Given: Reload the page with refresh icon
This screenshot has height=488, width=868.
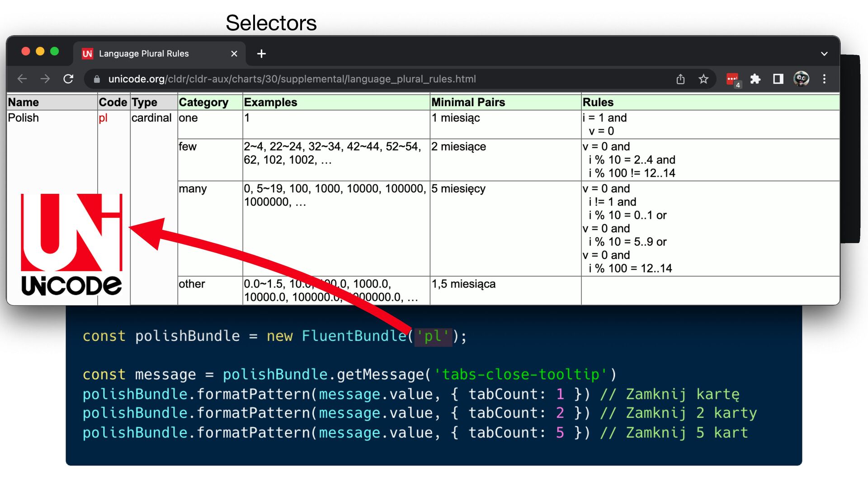Looking at the screenshot, I should 68,79.
